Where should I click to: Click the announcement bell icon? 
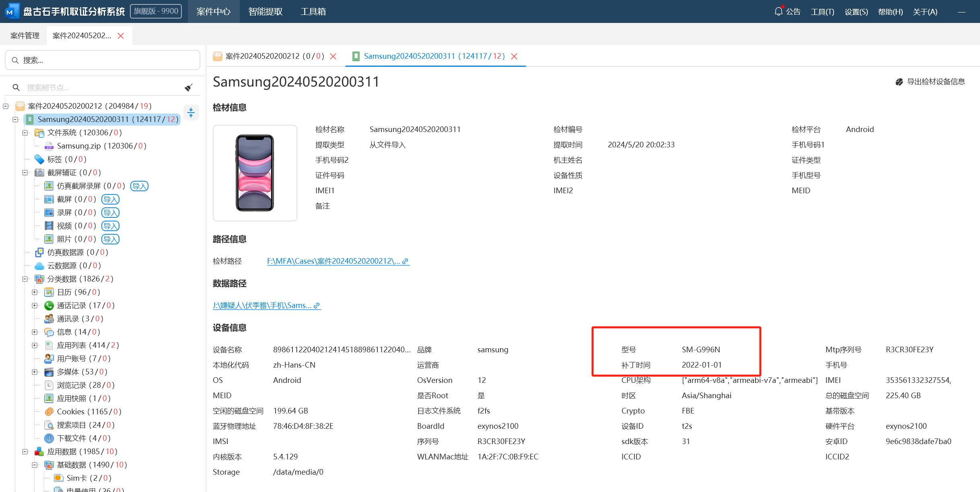tap(778, 11)
